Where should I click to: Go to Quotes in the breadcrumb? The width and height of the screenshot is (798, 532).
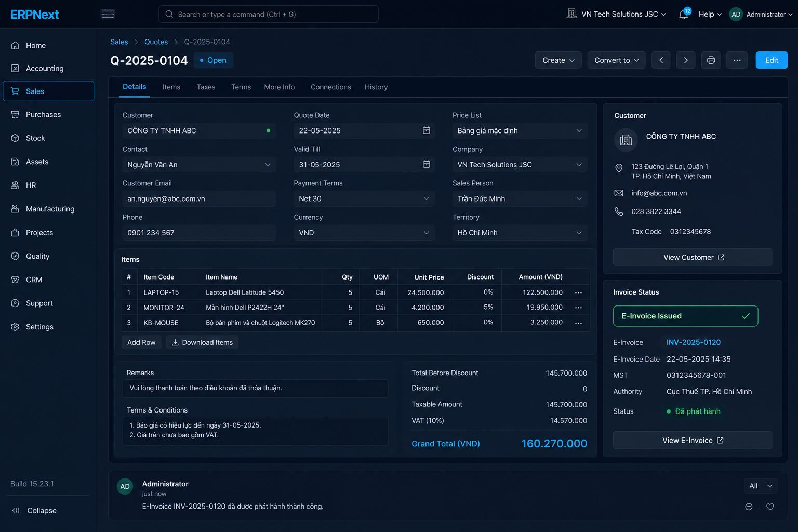[156, 42]
